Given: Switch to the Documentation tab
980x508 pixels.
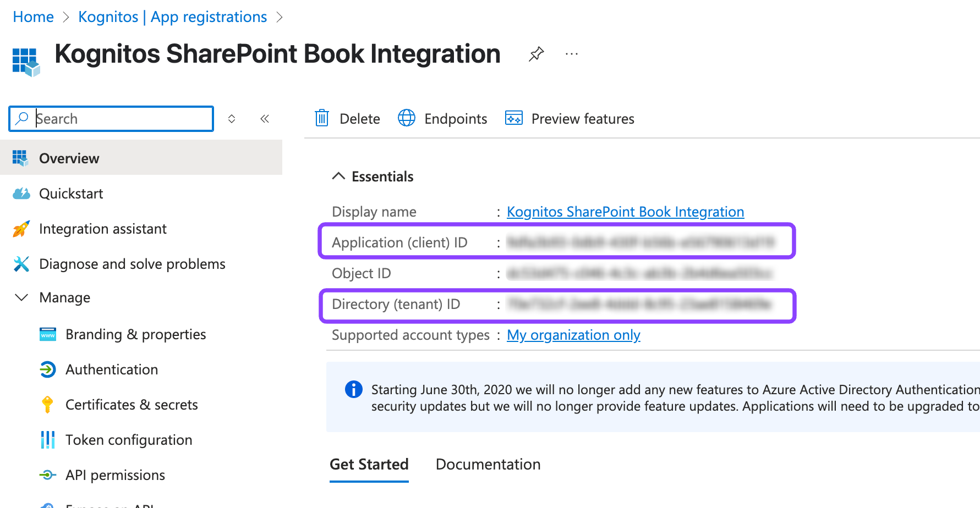Looking at the screenshot, I should [x=488, y=464].
